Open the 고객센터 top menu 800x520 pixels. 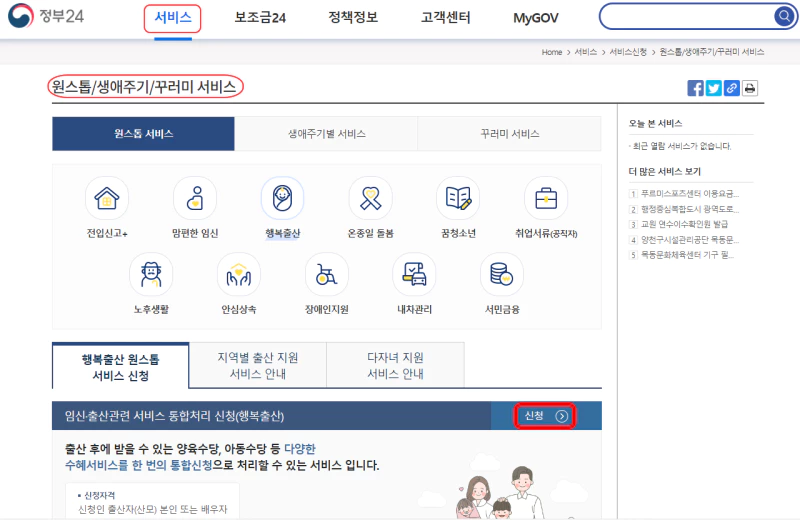tap(445, 18)
